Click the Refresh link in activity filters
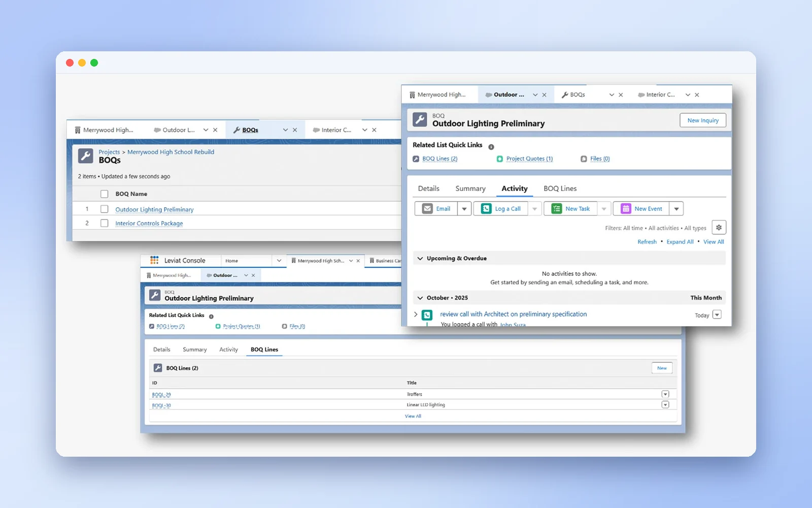The image size is (812, 508). click(x=647, y=242)
